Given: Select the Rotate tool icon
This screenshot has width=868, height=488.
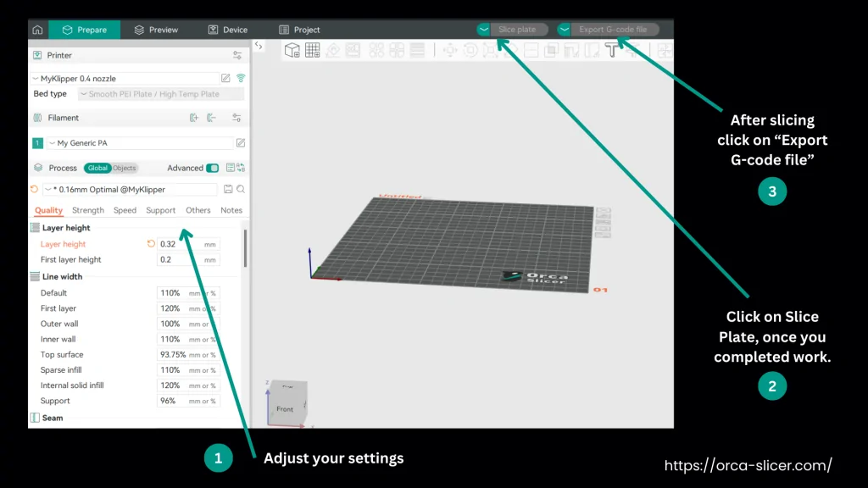Looking at the screenshot, I should pyautogui.click(x=470, y=50).
